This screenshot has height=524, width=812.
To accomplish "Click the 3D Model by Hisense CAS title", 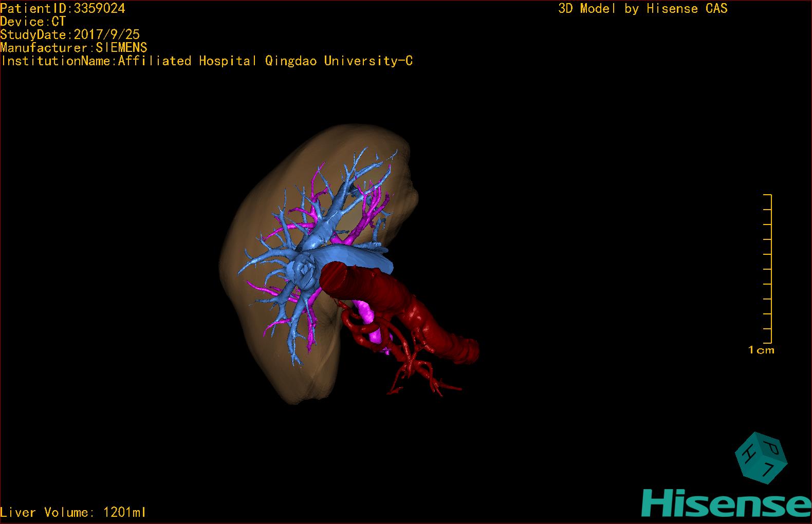I will pyautogui.click(x=642, y=8).
